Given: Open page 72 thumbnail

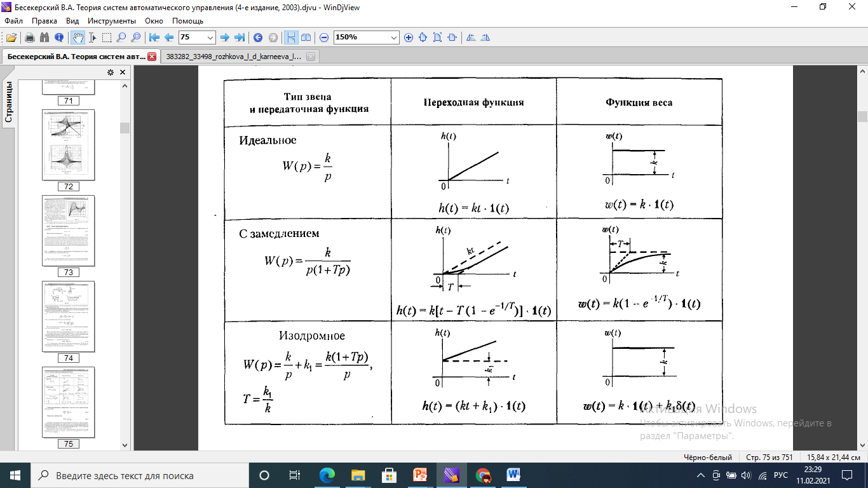Looking at the screenshot, I should (x=68, y=145).
